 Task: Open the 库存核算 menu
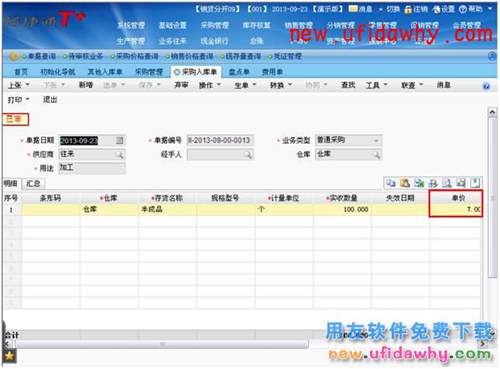[256, 25]
